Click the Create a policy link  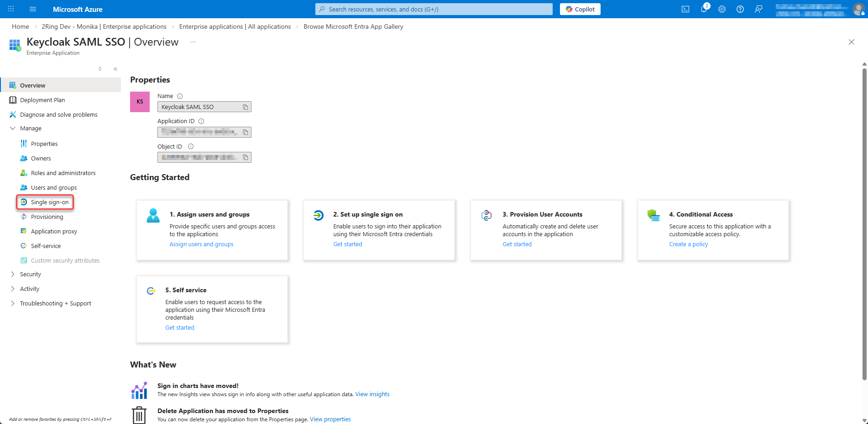click(688, 244)
